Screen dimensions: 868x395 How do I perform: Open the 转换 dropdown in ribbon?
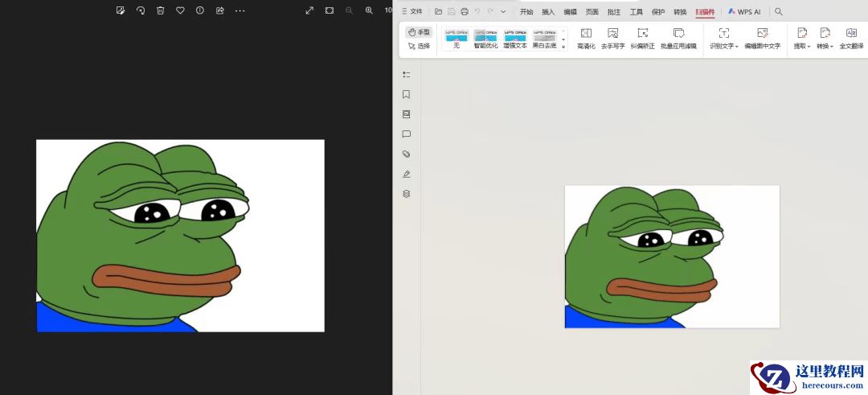(x=825, y=38)
